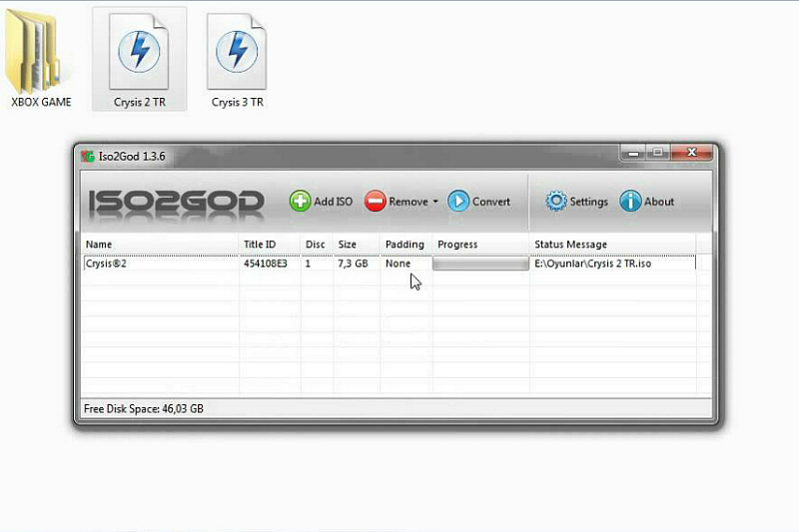Screen dimensions: 799x532
Task: Click the Free Disk Space status text
Action: 143,409
